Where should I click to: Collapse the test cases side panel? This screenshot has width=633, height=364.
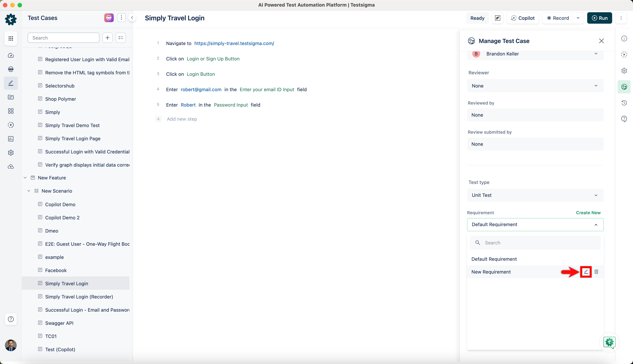(x=132, y=18)
